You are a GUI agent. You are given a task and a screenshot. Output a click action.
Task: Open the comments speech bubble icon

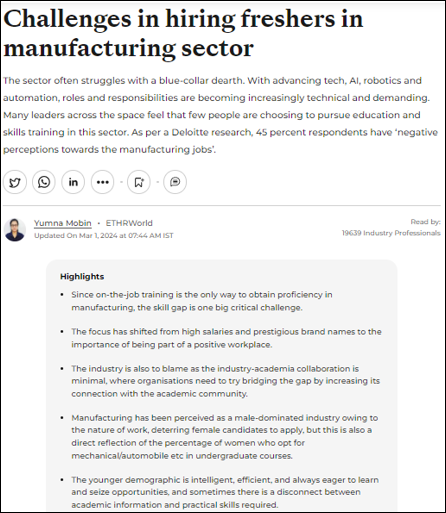click(x=175, y=182)
